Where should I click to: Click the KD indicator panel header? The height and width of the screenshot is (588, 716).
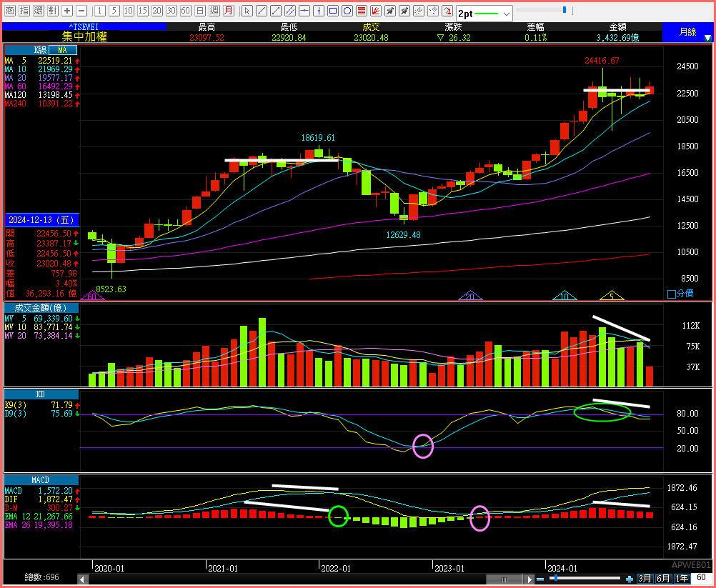coord(41,394)
